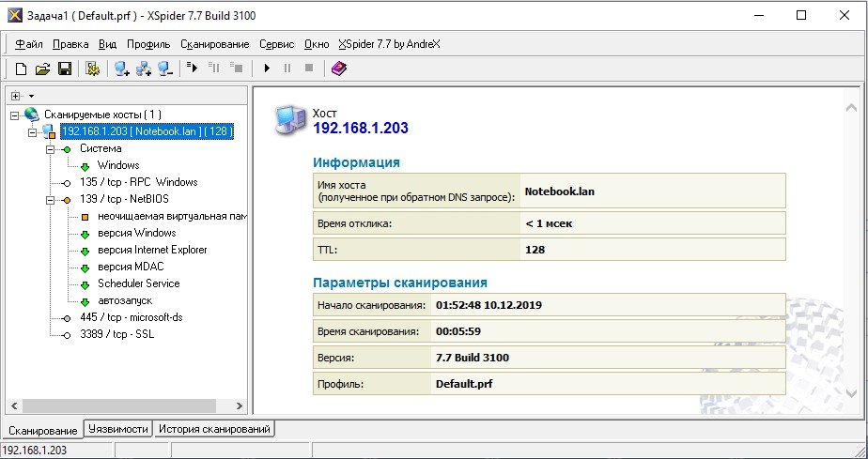This screenshot has height=459, width=868.
Task: Click the Open folder toolbar icon
Action: [x=42, y=69]
